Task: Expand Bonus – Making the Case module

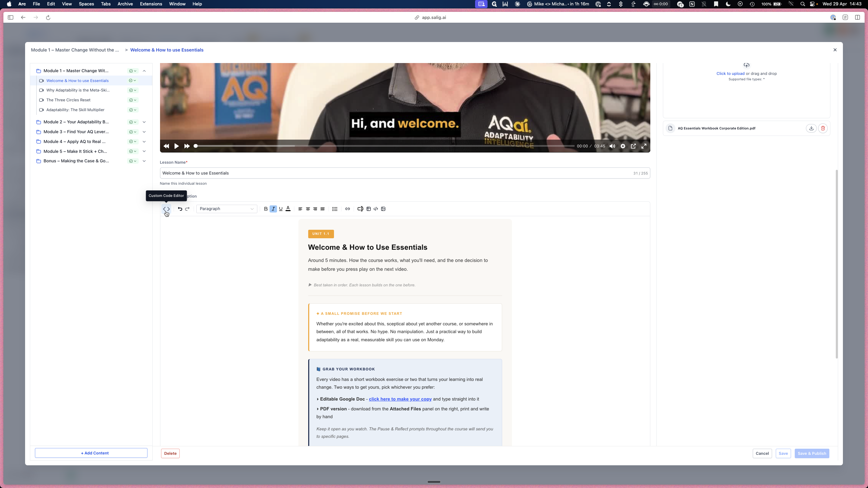Action: [x=144, y=161]
